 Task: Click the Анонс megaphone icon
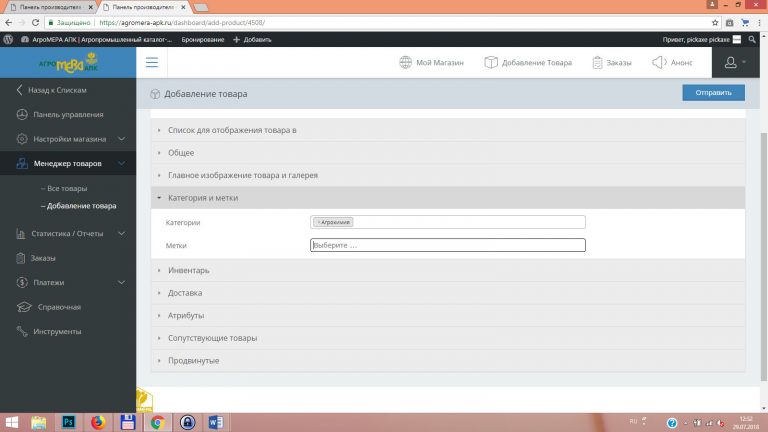pyautogui.click(x=659, y=62)
